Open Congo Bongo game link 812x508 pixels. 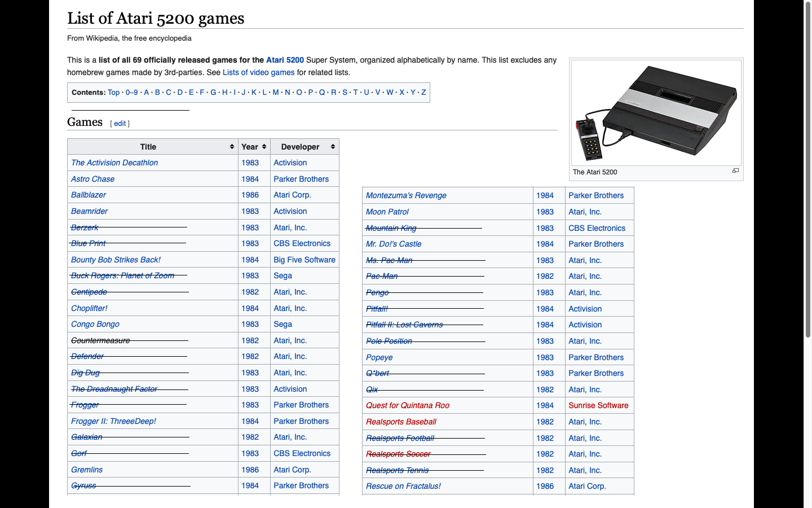[95, 324]
